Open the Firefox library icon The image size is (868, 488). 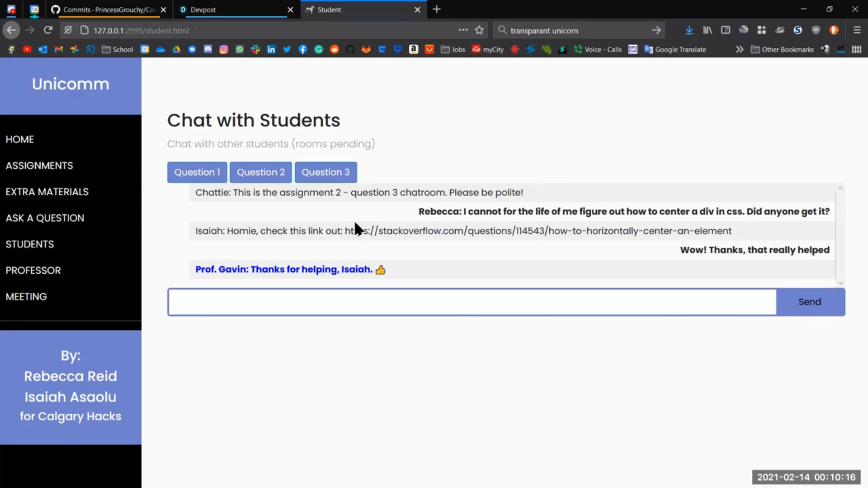click(708, 30)
